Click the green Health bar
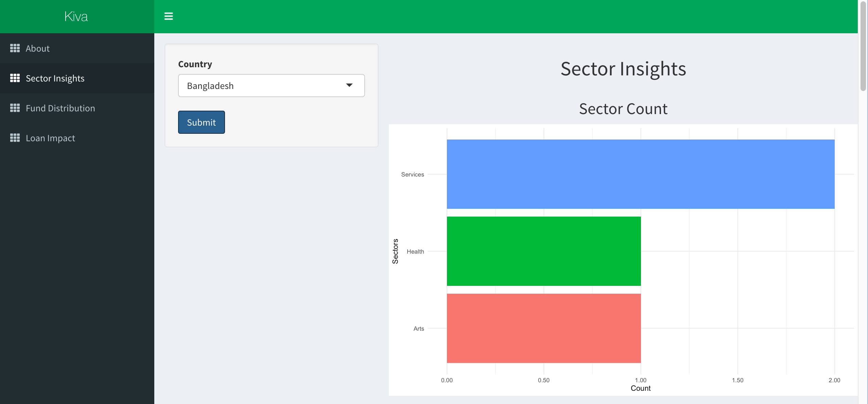The height and width of the screenshot is (404, 868). [x=543, y=251]
